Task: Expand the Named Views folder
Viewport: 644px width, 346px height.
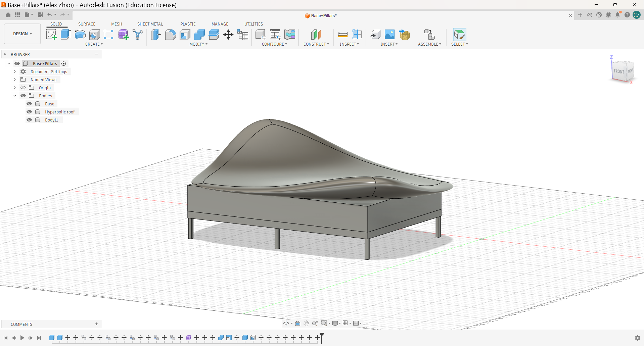Action: pos(15,80)
